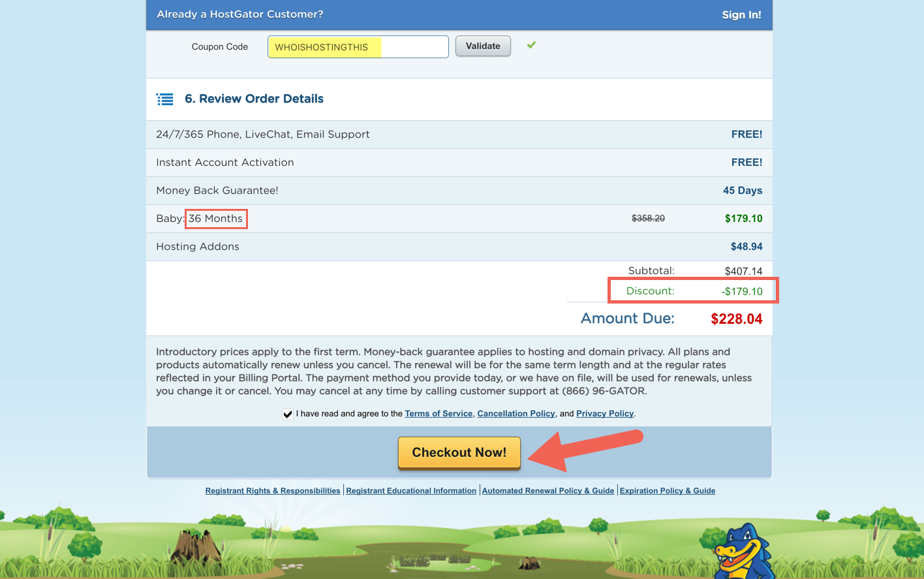Click the Sign In! link

tap(741, 14)
